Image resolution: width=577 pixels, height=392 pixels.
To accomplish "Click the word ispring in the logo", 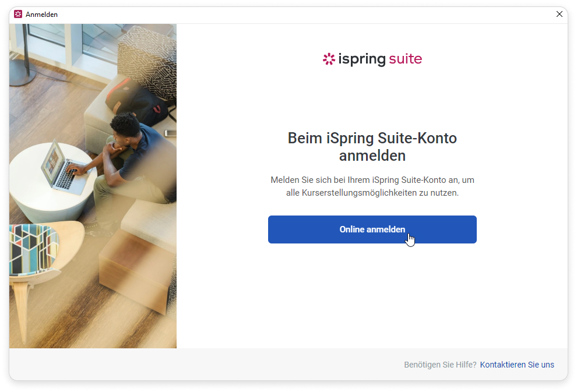I will (362, 59).
